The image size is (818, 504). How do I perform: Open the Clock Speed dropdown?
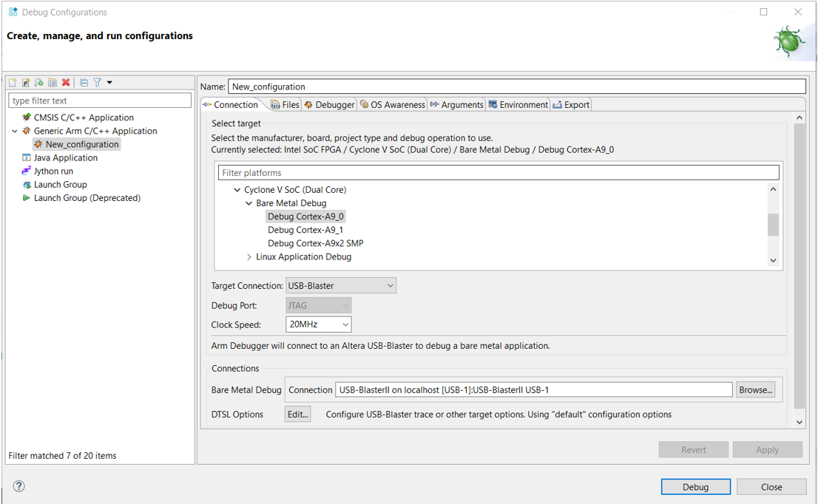pyautogui.click(x=318, y=324)
